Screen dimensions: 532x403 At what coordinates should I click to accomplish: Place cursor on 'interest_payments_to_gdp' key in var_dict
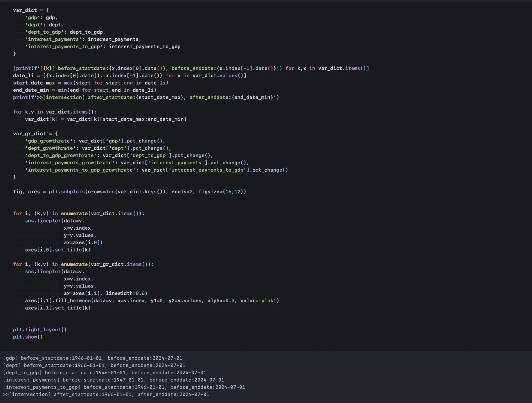coord(64,46)
